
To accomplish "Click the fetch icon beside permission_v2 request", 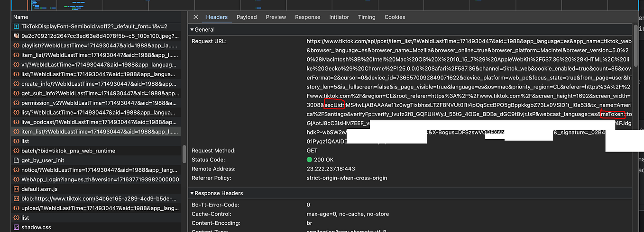I will pyautogui.click(x=17, y=103).
